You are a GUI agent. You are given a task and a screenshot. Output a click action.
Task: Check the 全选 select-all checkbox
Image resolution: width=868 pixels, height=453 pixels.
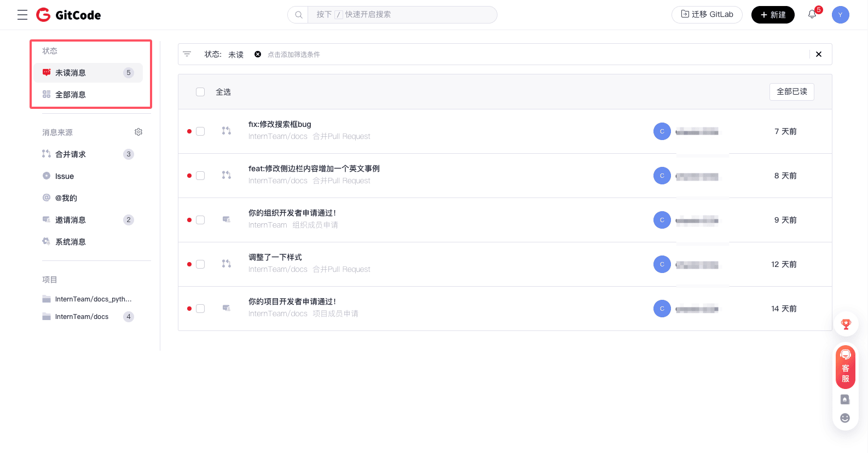200,92
